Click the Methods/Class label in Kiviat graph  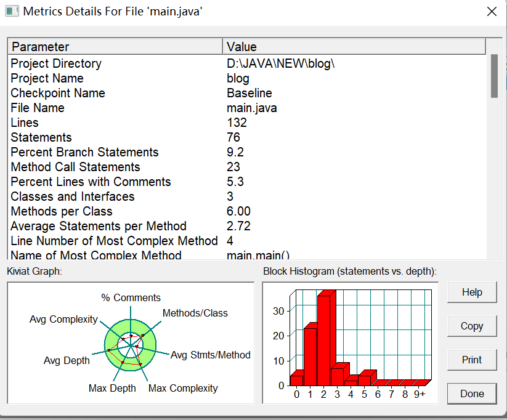point(195,313)
